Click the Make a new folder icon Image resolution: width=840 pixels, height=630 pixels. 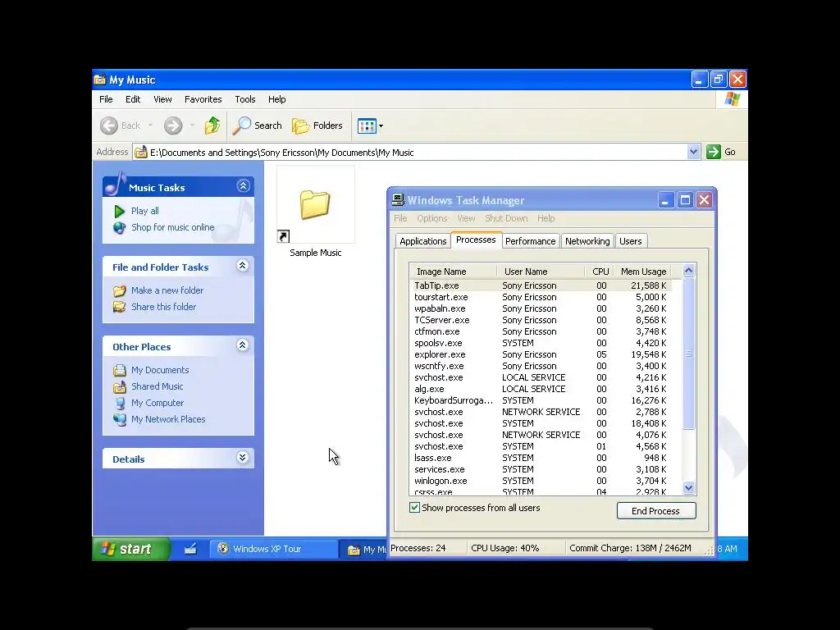pos(120,290)
